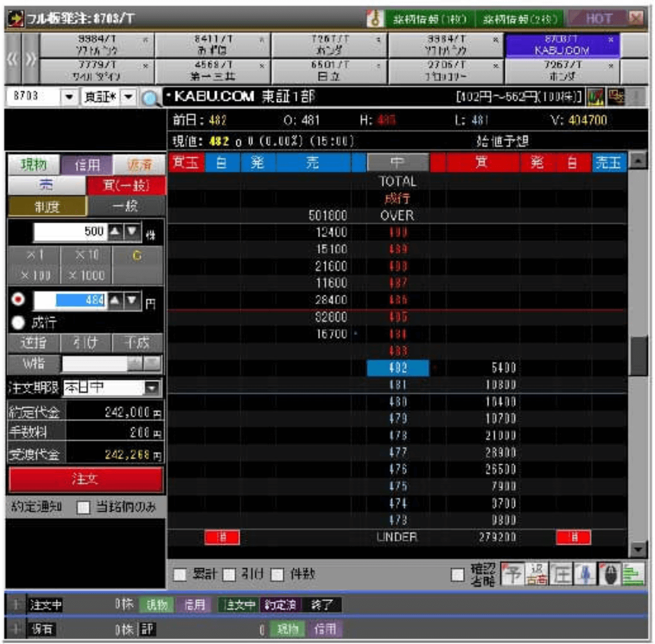This screenshot has height=644, width=655.
Task: Select the 返済 tab
Action: (x=139, y=164)
